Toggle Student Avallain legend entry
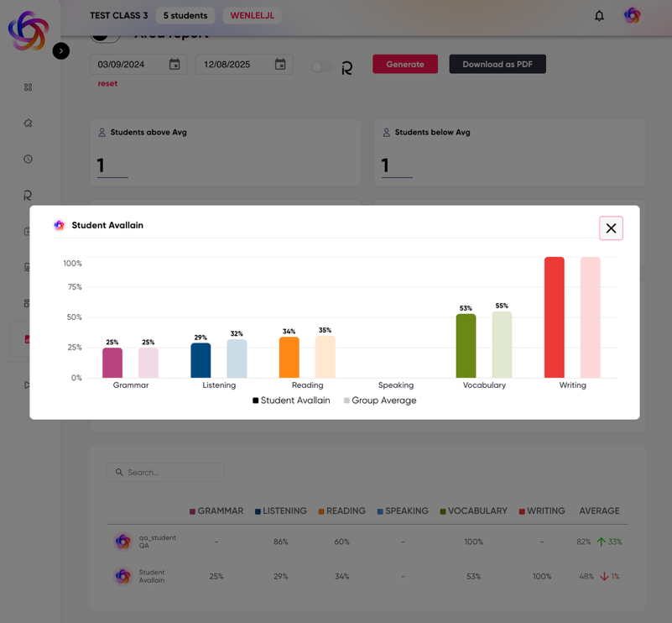Viewport: 672px width, 623px height. click(291, 400)
